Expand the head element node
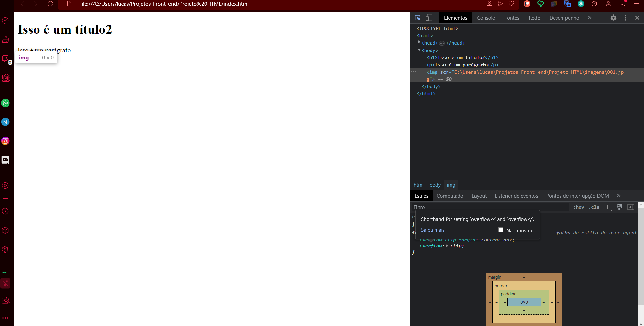The image size is (644, 326). point(419,42)
